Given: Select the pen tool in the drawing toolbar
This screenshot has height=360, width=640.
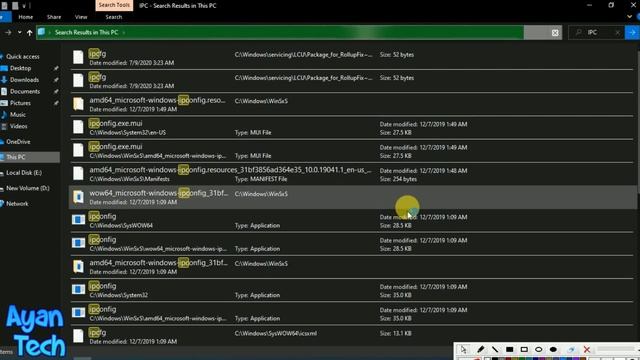Looking at the screenshot, I should click(480, 349).
